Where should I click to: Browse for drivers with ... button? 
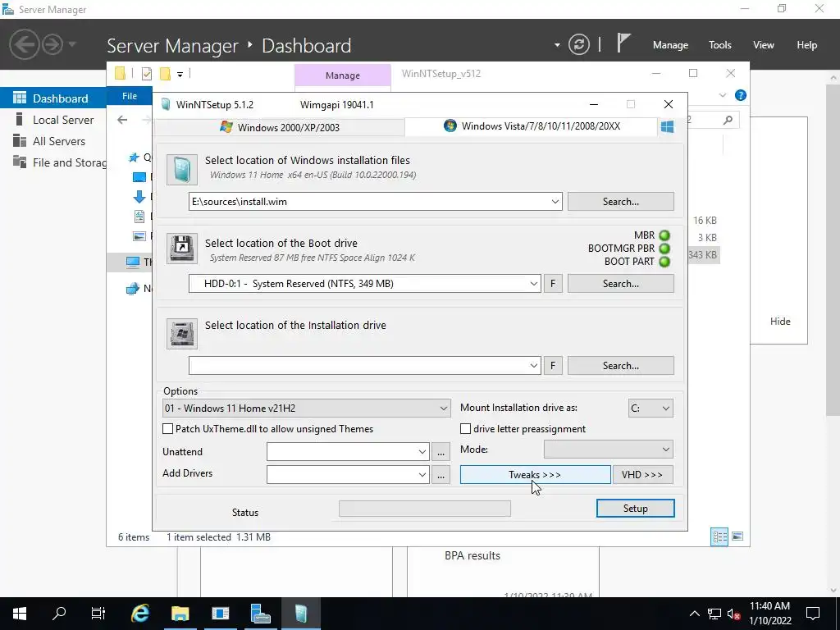point(441,475)
